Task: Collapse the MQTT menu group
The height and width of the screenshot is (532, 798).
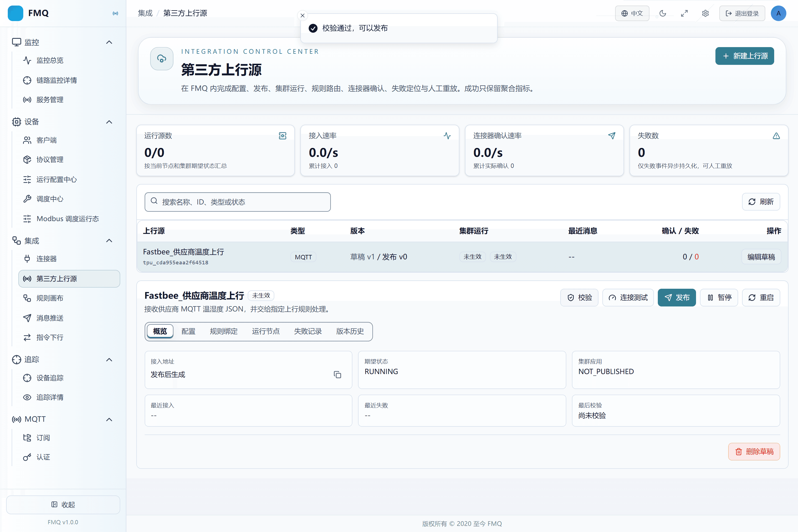Action: tap(109, 420)
